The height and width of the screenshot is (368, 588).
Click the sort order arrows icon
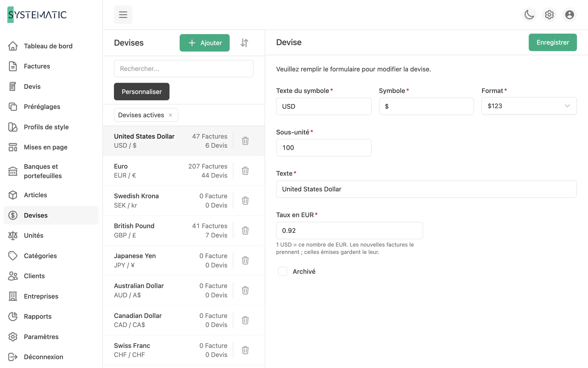pyautogui.click(x=244, y=43)
